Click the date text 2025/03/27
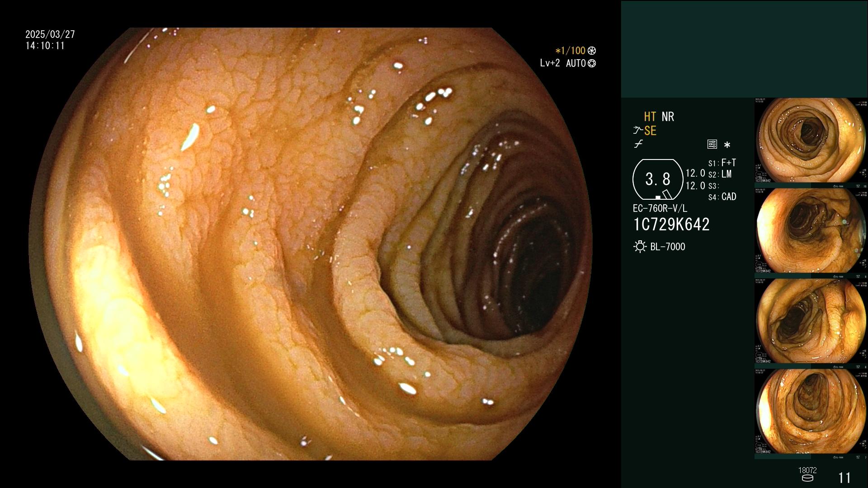The width and height of the screenshot is (868, 488). pos(50,34)
